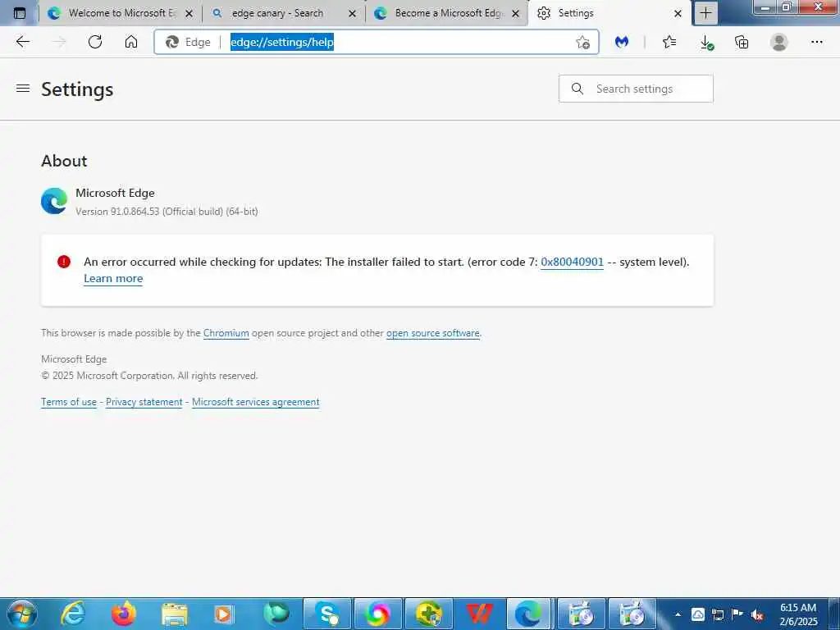The height and width of the screenshot is (630, 840).
Task: Click the muted volume tray icon
Action: (757, 614)
